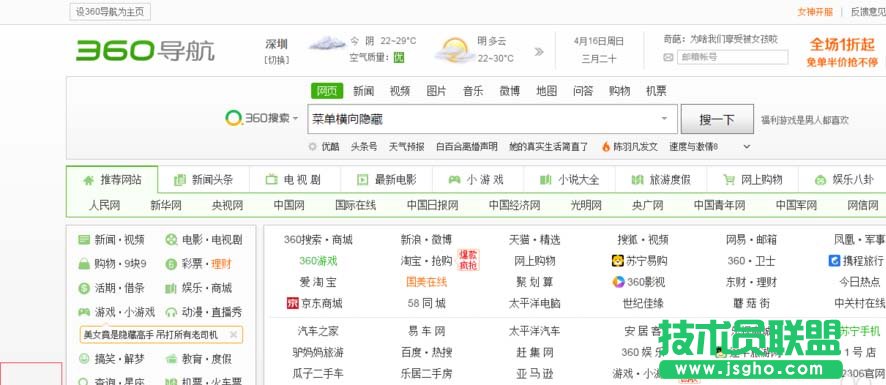Click the 购物·9块9 bag icon
This screenshot has width=886, height=385.
click(x=84, y=264)
